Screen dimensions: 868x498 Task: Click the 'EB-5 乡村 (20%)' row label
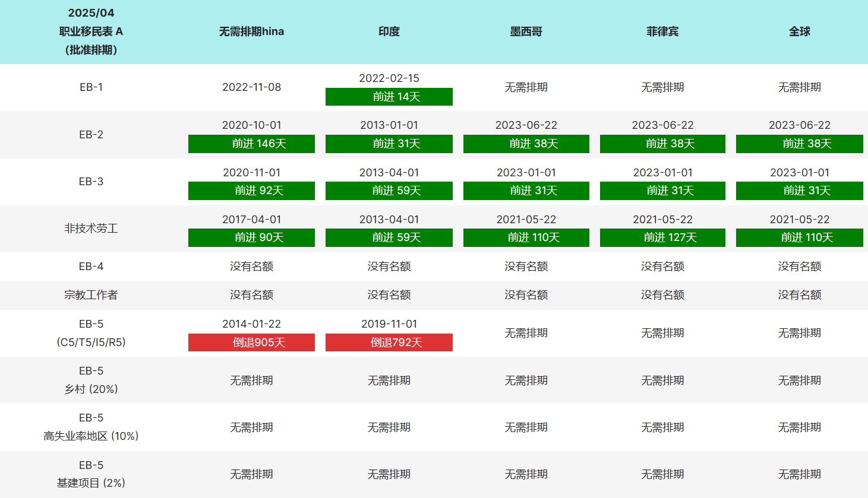pos(91,380)
